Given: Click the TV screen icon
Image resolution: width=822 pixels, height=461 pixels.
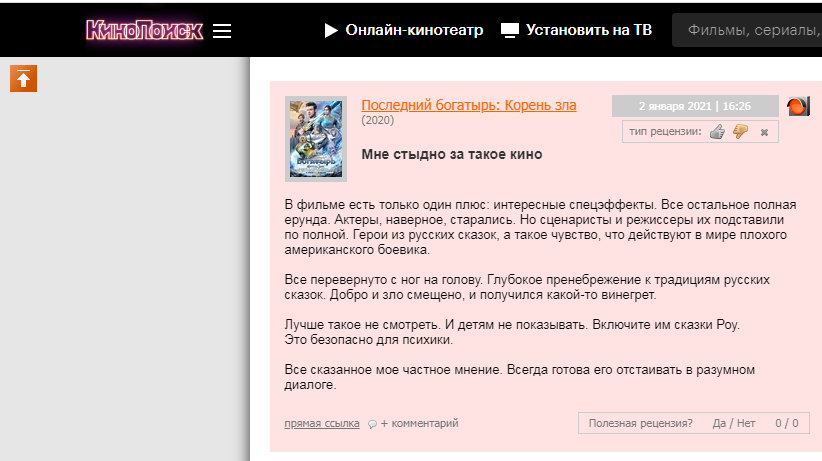Looking at the screenshot, I should point(510,30).
